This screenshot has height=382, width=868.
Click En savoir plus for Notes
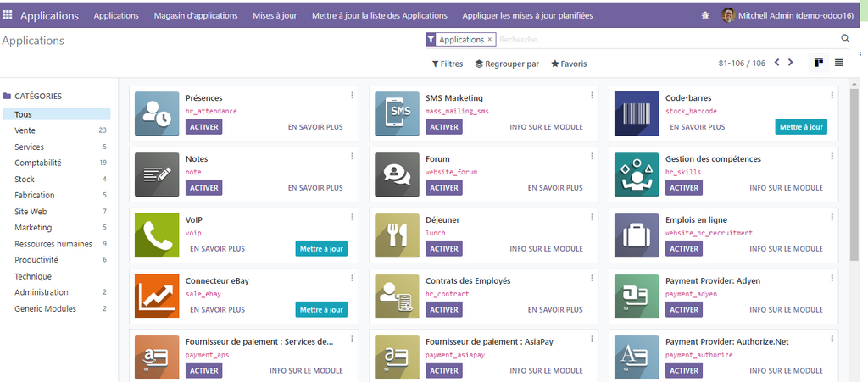315,188
